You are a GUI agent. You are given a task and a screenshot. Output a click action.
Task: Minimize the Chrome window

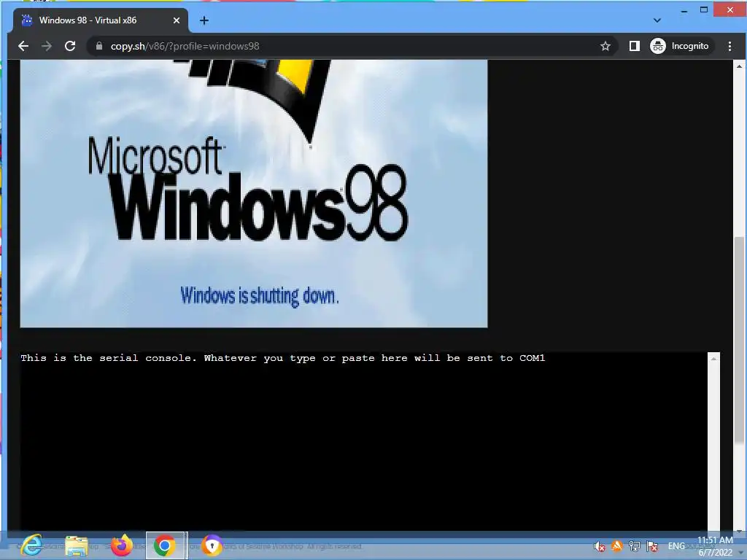pos(684,10)
